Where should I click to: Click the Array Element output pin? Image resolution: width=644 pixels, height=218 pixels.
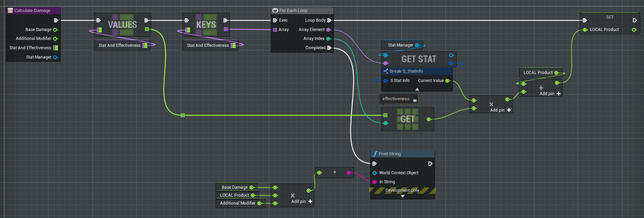(328, 30)
